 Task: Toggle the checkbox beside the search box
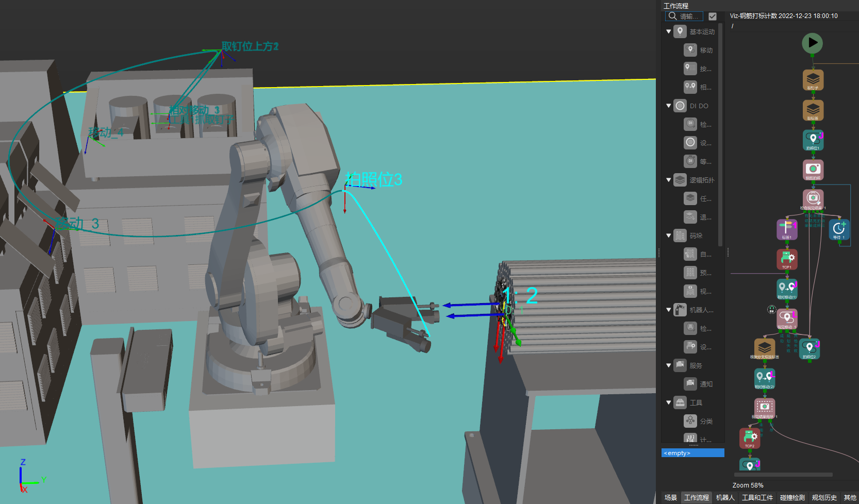(x=713, y=16)
